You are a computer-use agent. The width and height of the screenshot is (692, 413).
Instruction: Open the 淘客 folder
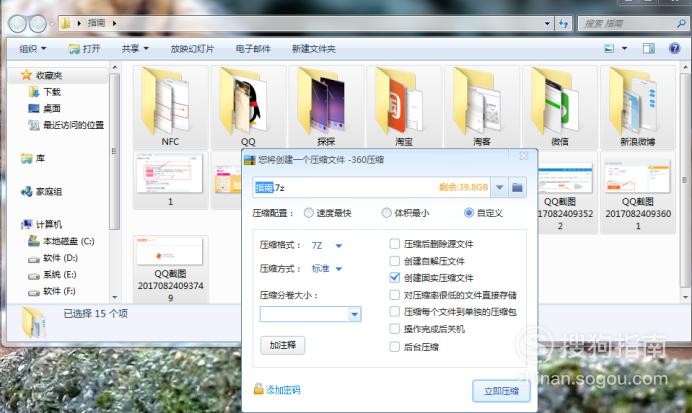point(481,107)
